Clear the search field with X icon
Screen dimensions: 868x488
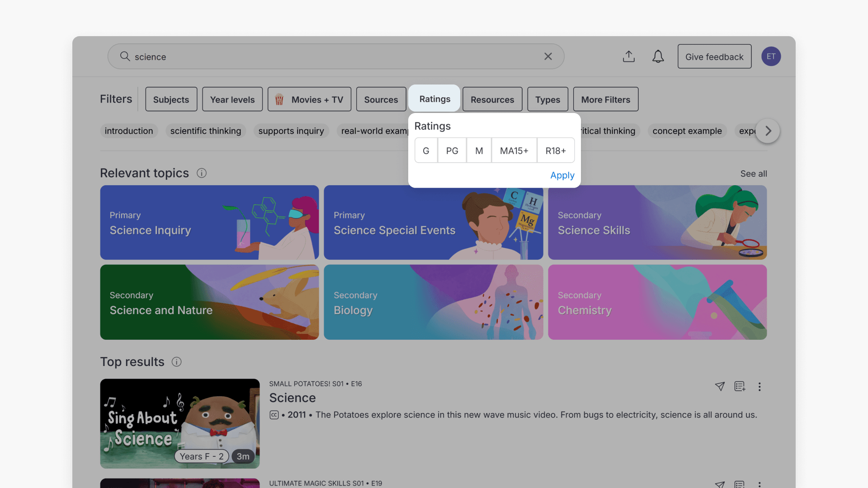click(548, 56)
